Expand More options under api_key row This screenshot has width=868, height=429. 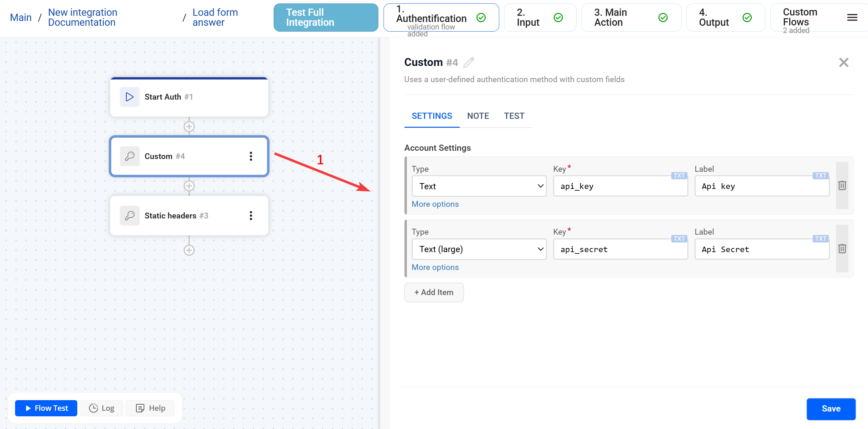[435, 204]
